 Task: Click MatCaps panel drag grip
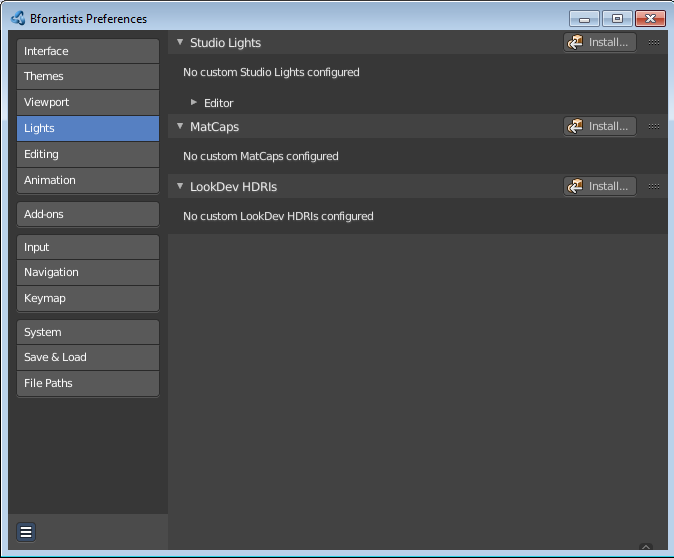tap(654, 126)
